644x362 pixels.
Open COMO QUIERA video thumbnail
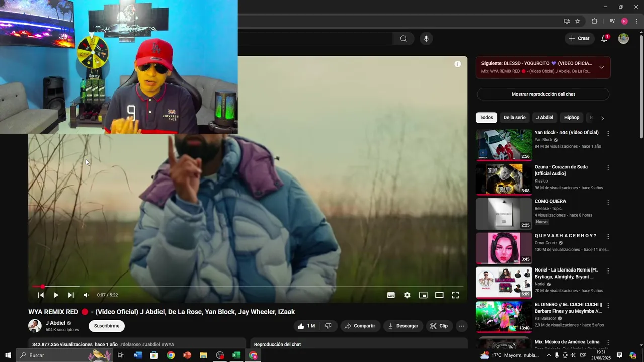pyautogui.click(x=504, y=214)
